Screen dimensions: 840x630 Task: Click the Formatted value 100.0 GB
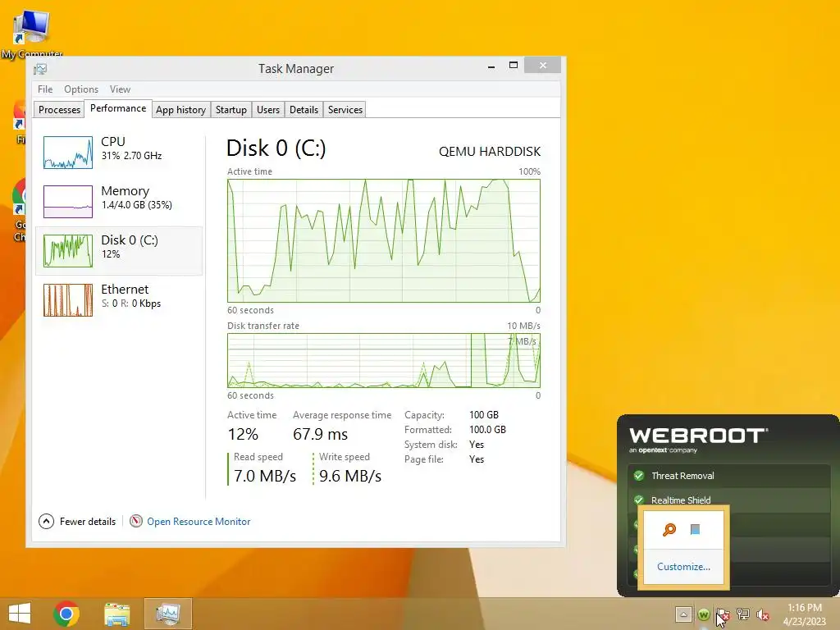click(x=487, y=430)
